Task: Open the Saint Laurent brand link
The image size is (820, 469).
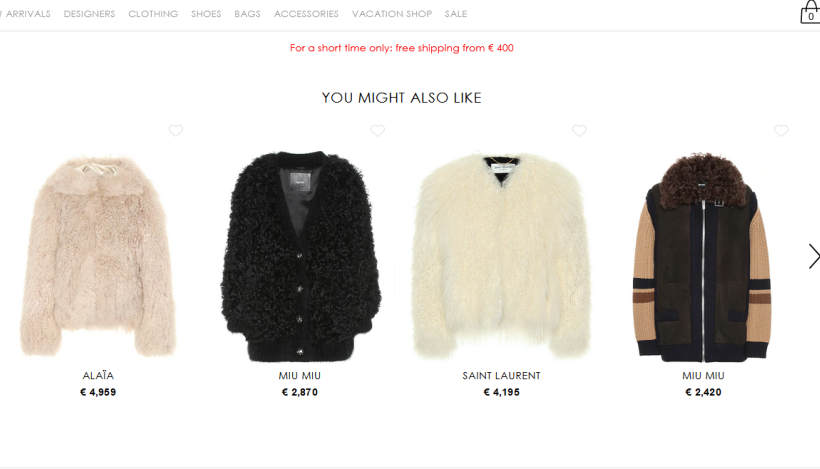Action: (502, 375)
